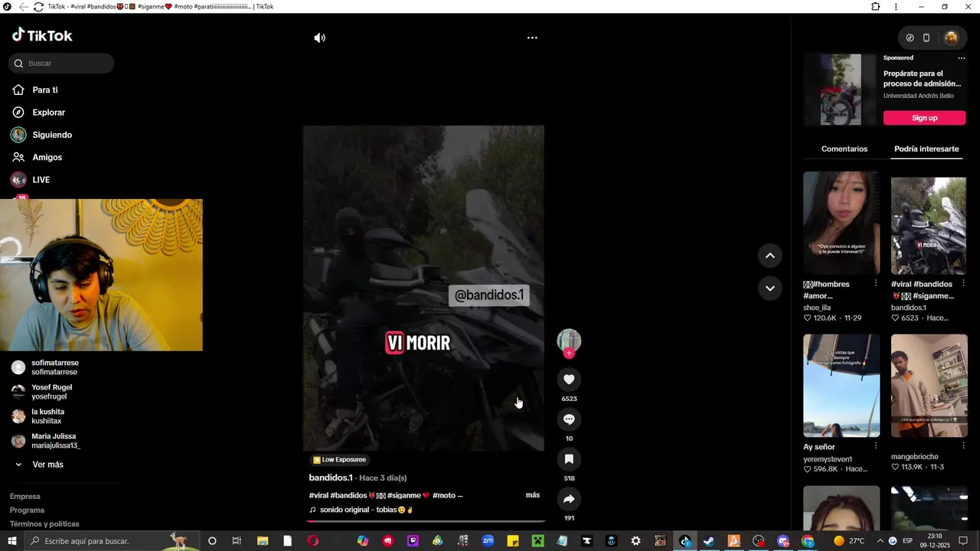Image resolution: width=980 pixels, height=551 pixels.
Task: Click the Sign up ad button
Action: coord(924,118)
